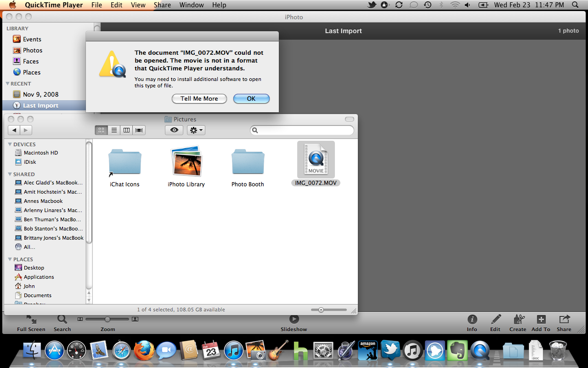Screen dimensions: 588x368
Task: Launch GarageBand from the Dock
Action: 278,351
